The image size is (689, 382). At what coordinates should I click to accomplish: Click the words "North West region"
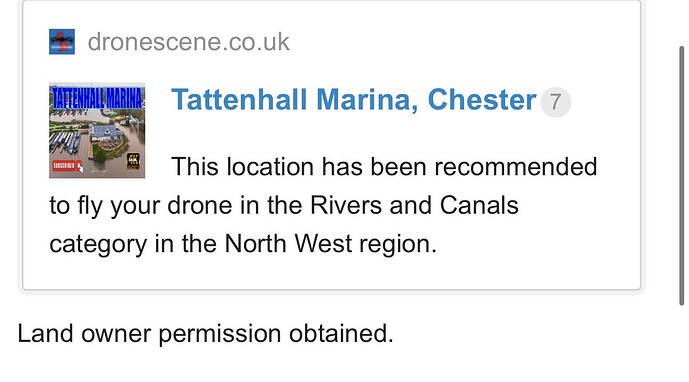(x=330, y=244)
